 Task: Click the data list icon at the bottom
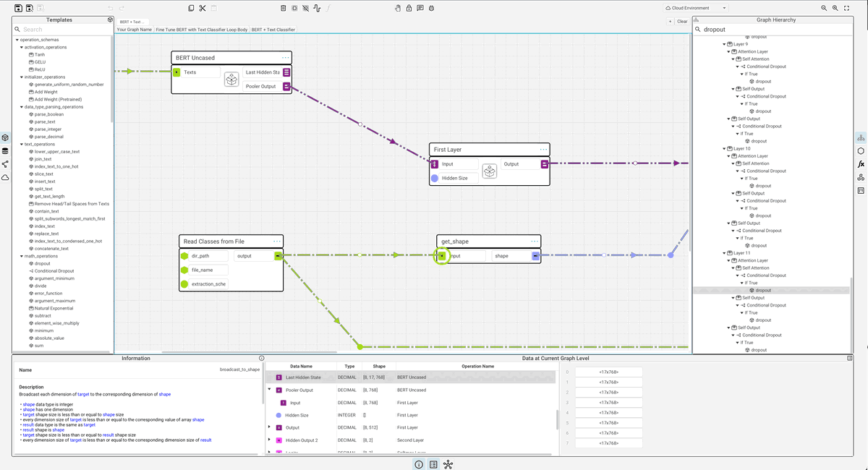tap(433, 464)
